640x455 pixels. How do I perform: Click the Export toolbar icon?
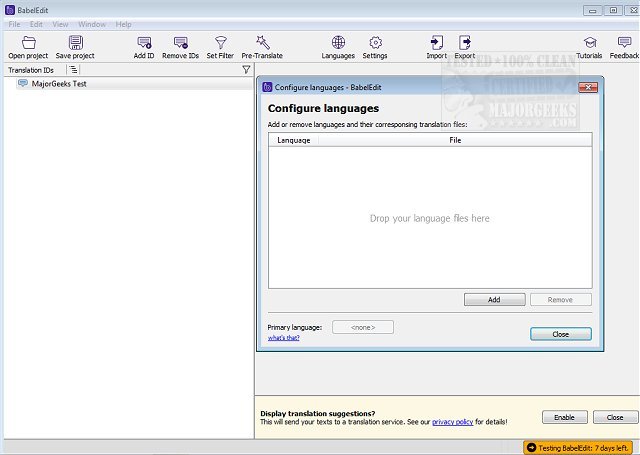click(465, 43)
